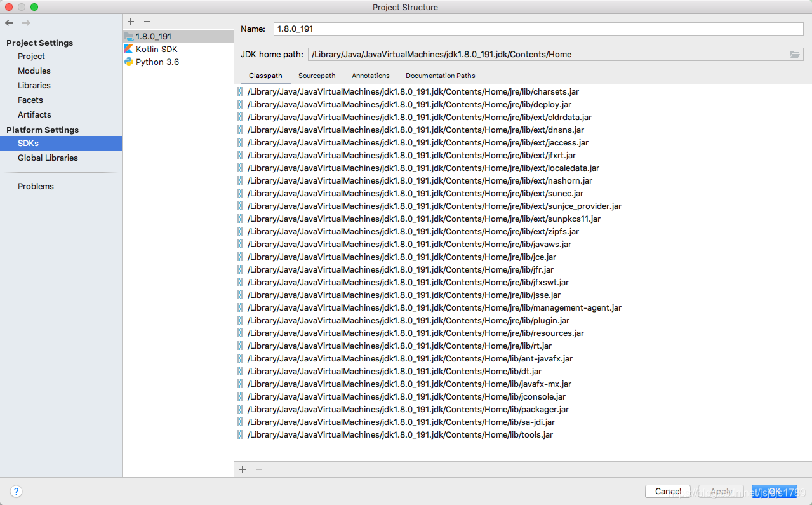
Task: Open Problems page
Action: coord(36,186)
